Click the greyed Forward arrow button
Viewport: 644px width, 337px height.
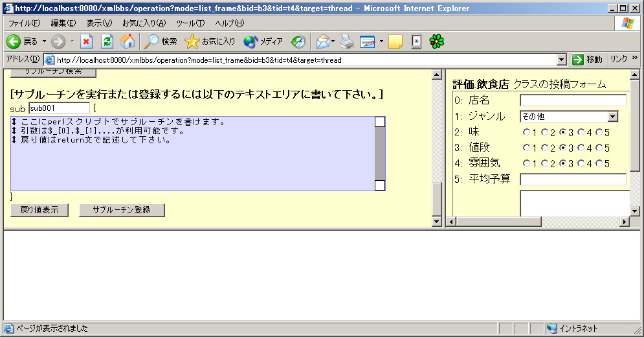click(58, 41)
